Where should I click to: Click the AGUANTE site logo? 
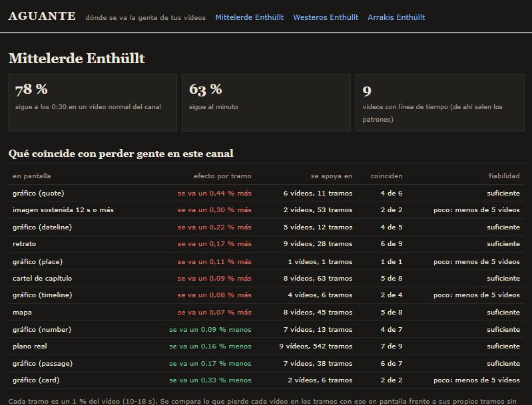[x=42, y=16]
